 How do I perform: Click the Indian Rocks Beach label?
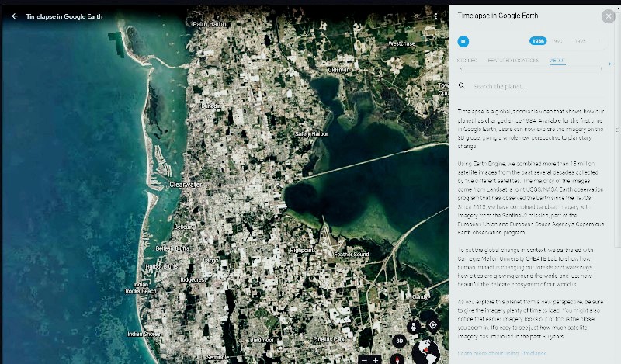point(141,288)
